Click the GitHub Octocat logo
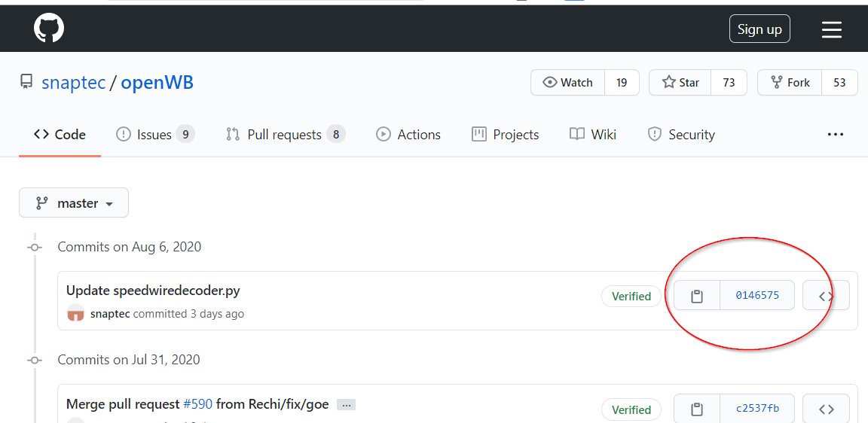Image resolution: width=868 pixels, height=423 pixels. (49, 29)
